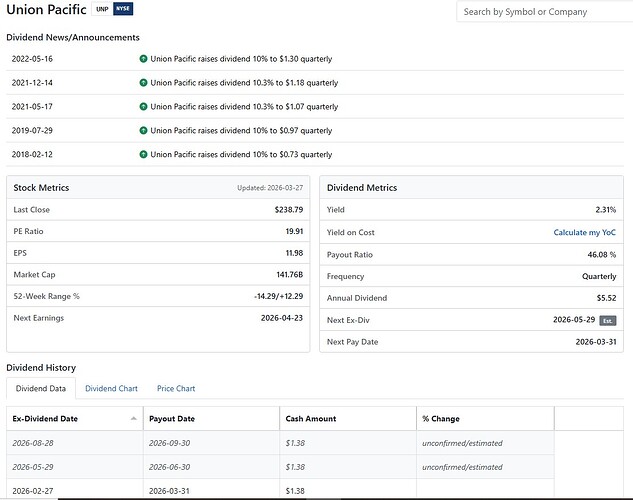This screenshot has width=633, height=500.
Task: Focus the Search by Symbol or Company field
Action: click(545, 12)
